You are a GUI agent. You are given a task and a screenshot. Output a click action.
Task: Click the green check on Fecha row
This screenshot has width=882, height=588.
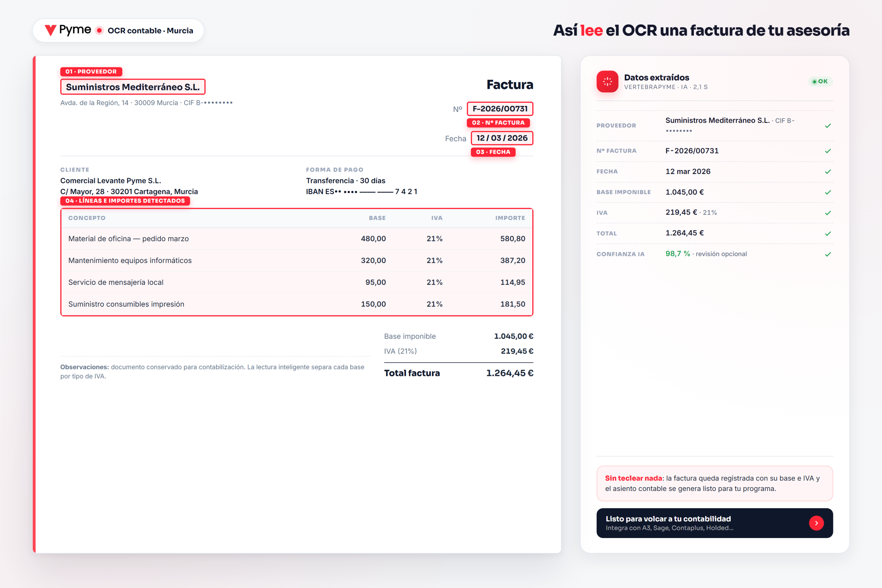click(x=827, y=171)
